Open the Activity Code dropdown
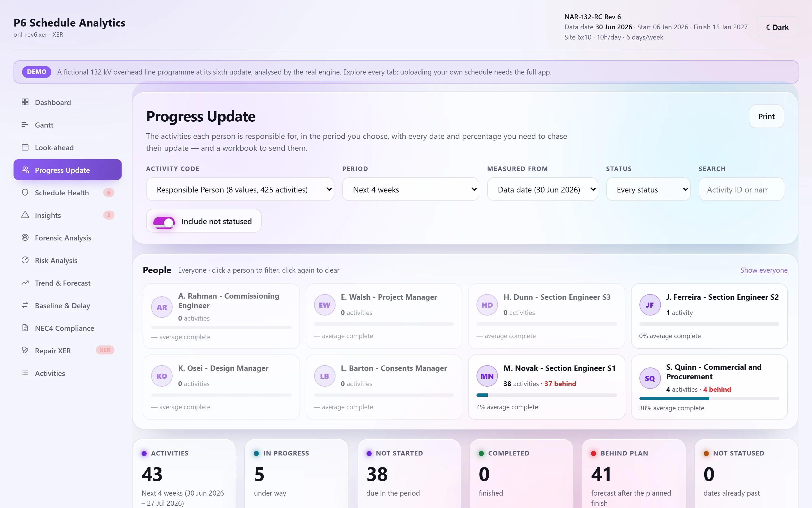The image size is (812, 508). 240,189
